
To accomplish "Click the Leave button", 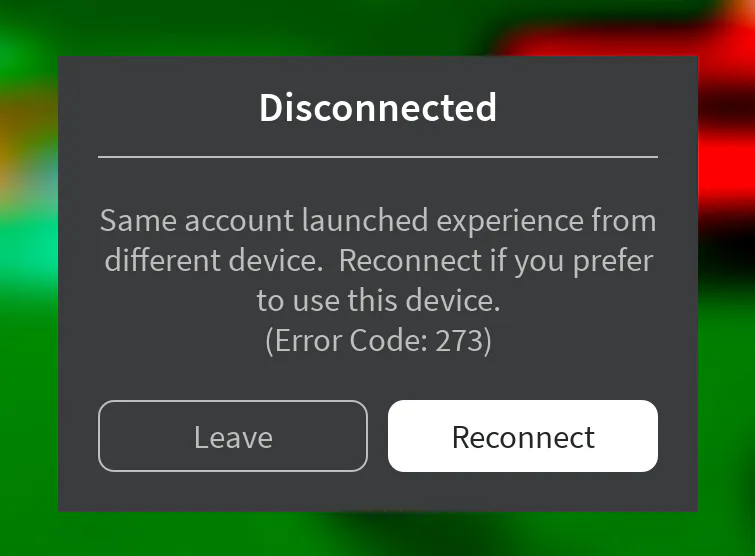I will pos(233,436).
